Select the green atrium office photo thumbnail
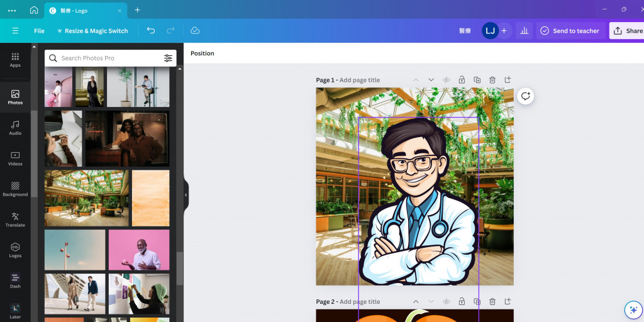 (x=87, y=198)
